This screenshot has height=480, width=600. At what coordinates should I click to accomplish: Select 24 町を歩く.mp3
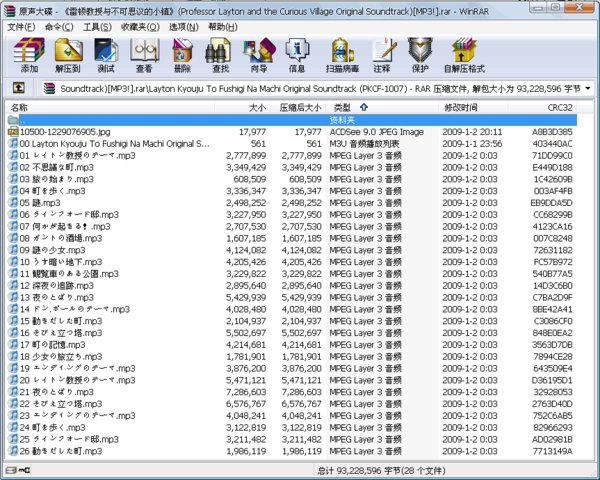52,428
